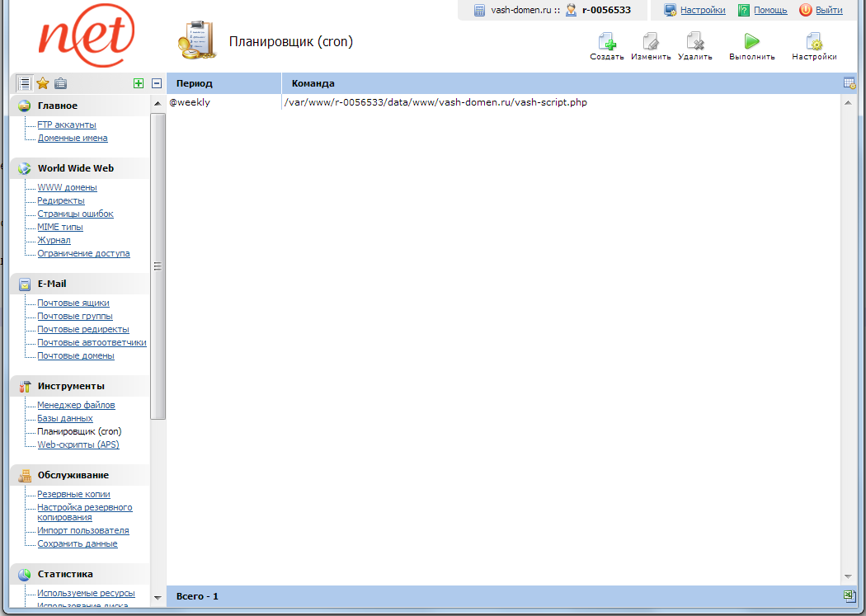The height and width of the screenshot is (616, 866).
Task: Open the cron Настройки toolbar icon
Action: pyautogui.click(x=814, y=43)
